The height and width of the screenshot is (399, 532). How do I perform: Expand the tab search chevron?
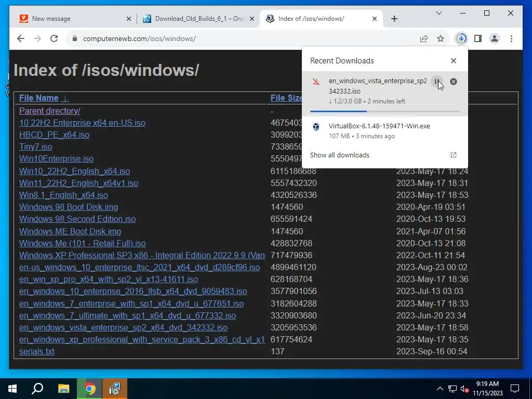[438, 13]
